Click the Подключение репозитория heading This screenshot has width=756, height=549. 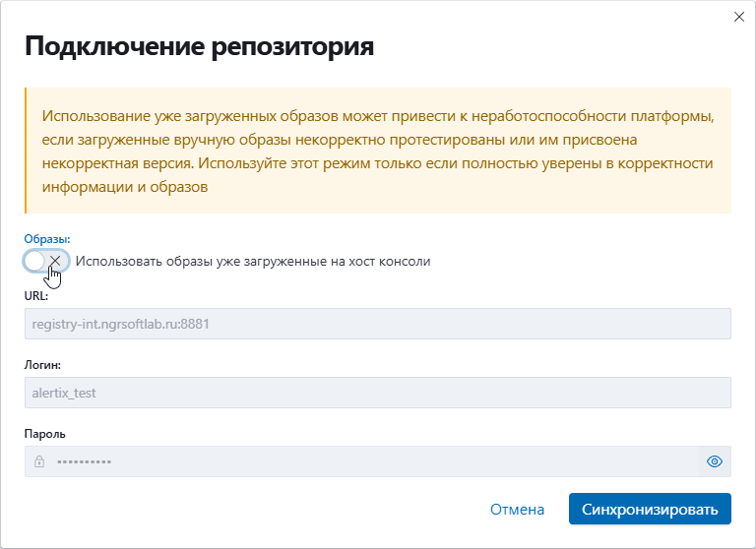[199, 46]
